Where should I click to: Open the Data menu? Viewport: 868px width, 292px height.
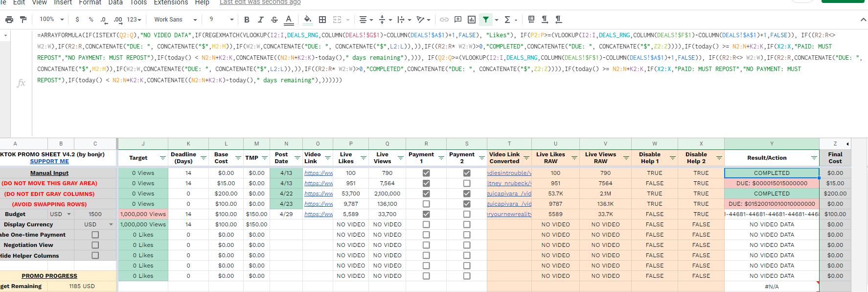pyautogui.click(x=115, y=2)
